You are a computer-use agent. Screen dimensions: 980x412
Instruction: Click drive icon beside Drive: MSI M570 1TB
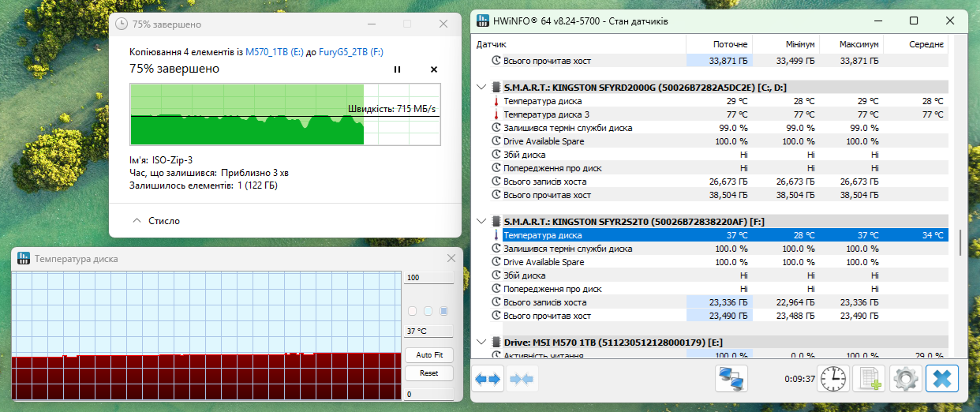click(x=496, y=343)
